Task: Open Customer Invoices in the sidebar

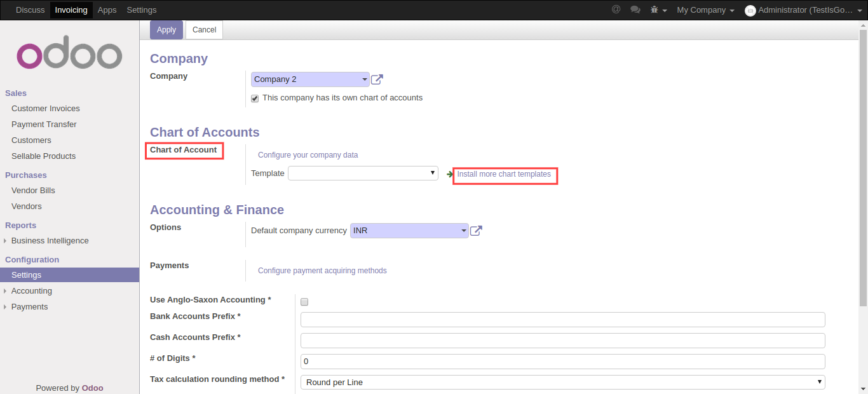Action: point(46,109)
